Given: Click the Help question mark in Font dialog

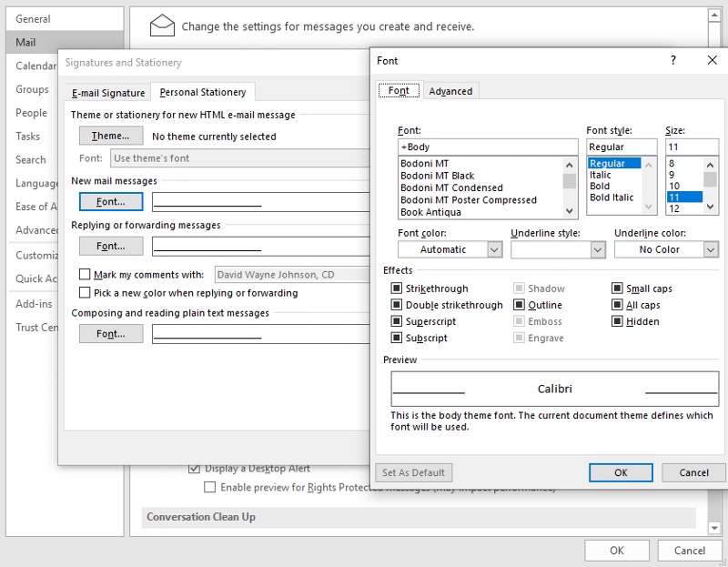Looking at the screenshot, I should pos(673,61).
